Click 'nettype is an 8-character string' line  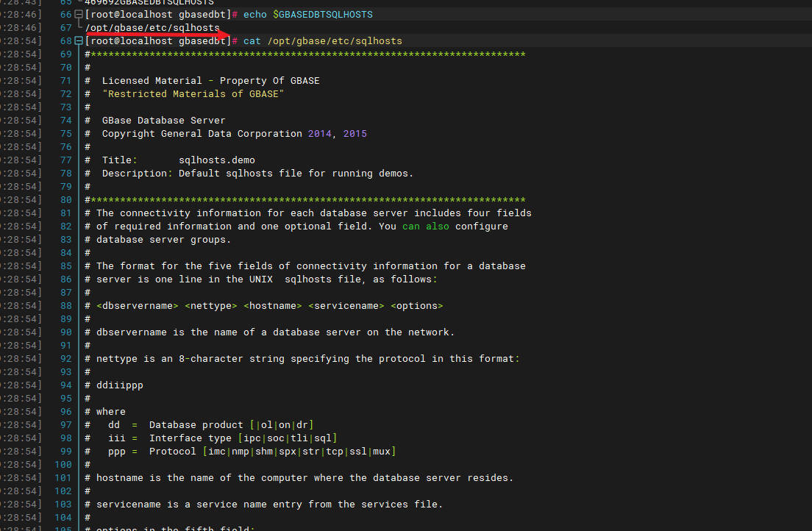tap(307, 359)
